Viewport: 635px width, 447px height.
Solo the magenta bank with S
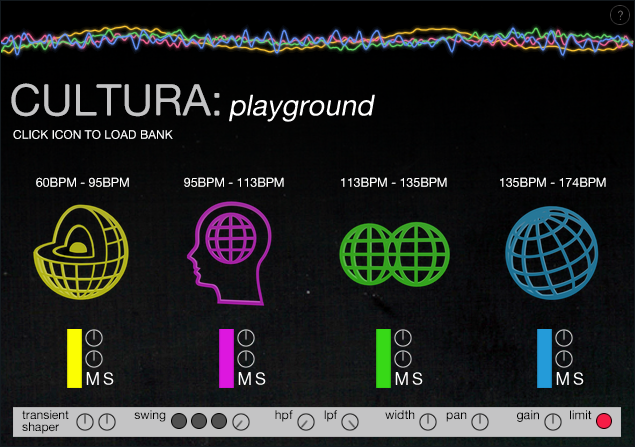(259, 379)
